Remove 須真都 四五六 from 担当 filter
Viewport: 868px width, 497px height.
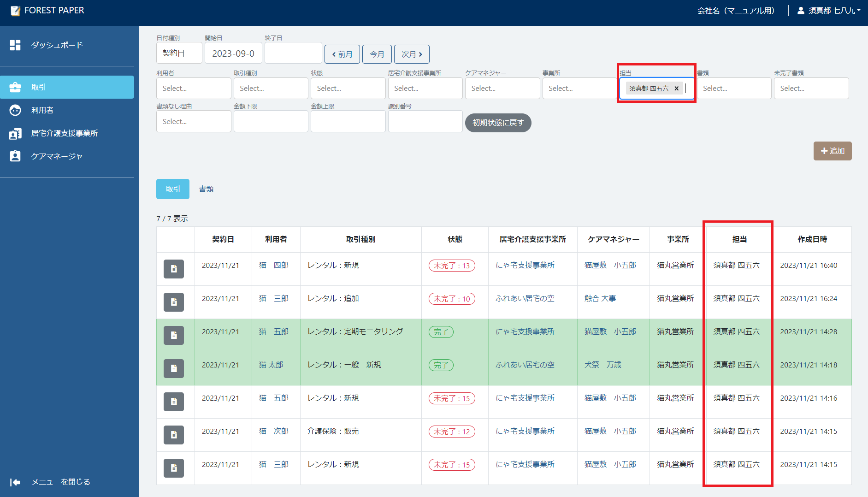pyautogui.click(x=676, y=89)
